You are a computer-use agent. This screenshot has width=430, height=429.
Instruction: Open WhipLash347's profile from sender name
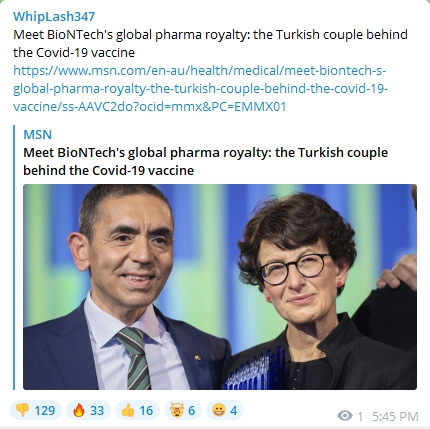(x=54, y=16)
